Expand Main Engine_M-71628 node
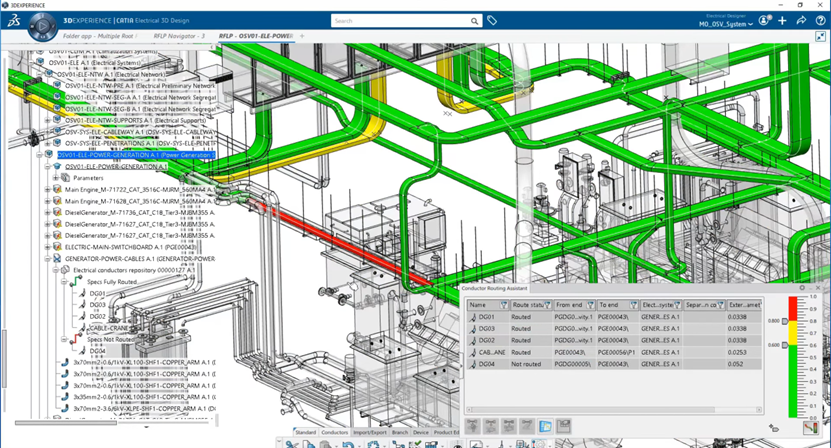831x448 pixels. [48, 201]
